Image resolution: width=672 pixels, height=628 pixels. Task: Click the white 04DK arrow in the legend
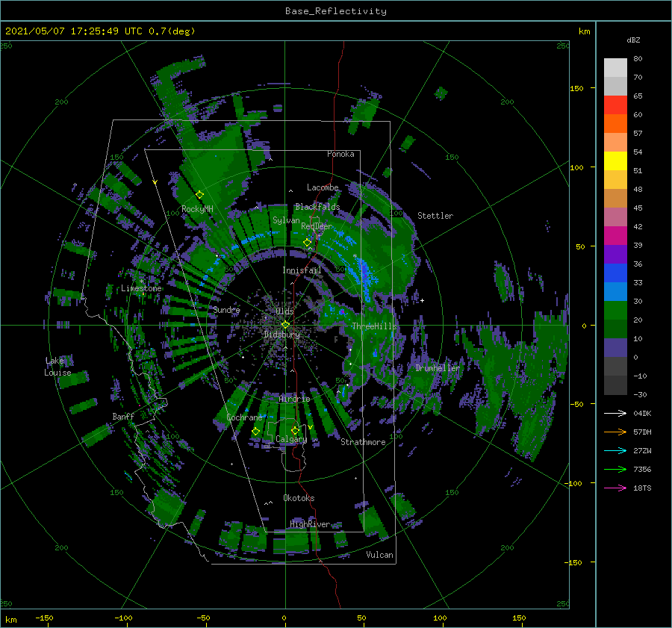(615, 413)
